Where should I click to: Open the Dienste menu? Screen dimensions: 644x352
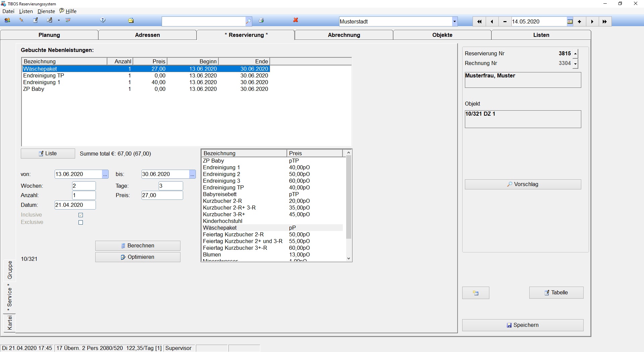tap(46, 11)
